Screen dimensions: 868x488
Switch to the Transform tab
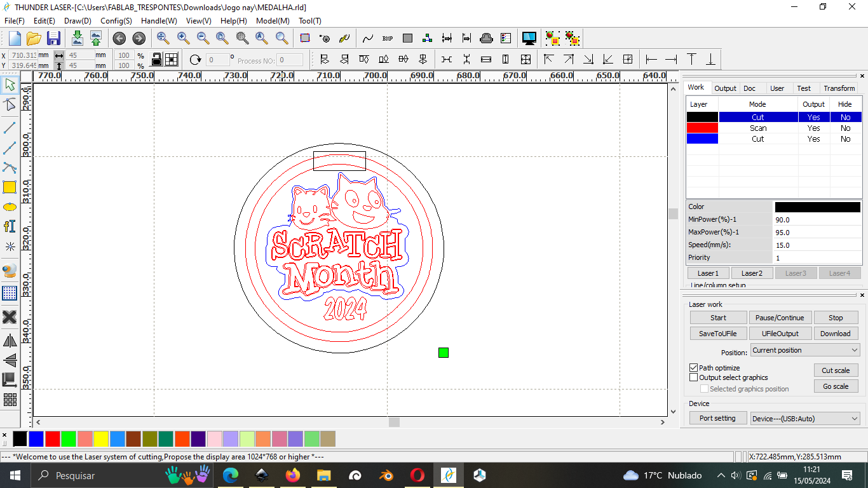pos(839,88)
